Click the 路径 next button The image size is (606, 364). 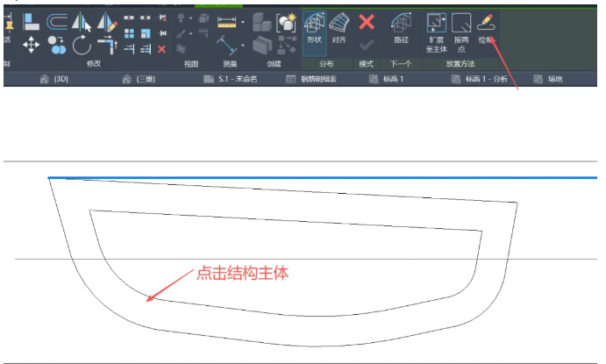coord(401,28)
